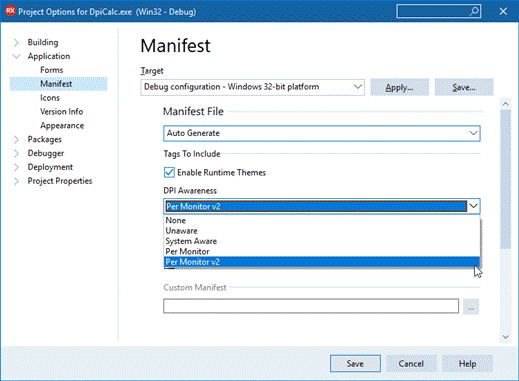The image size is (519, 381).
Task: Expand the Building tree node
Action: pyautogui.click(x=16, y=42)
